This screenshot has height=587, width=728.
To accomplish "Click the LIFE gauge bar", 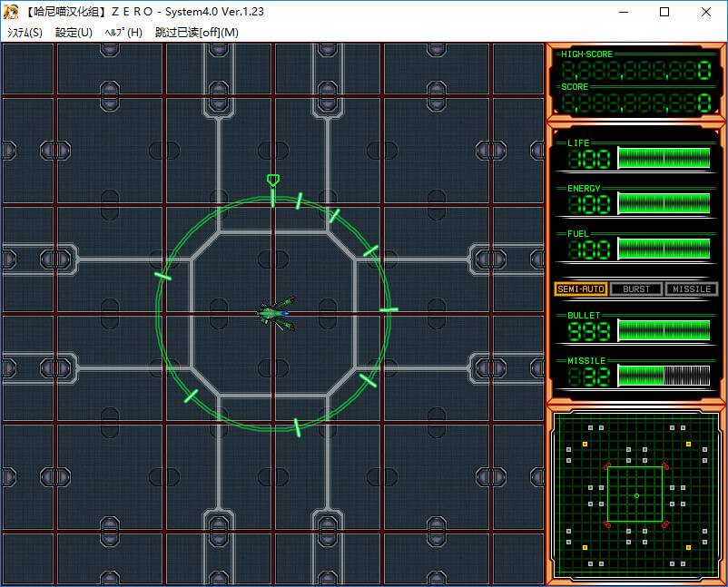I will click(664, 158).
